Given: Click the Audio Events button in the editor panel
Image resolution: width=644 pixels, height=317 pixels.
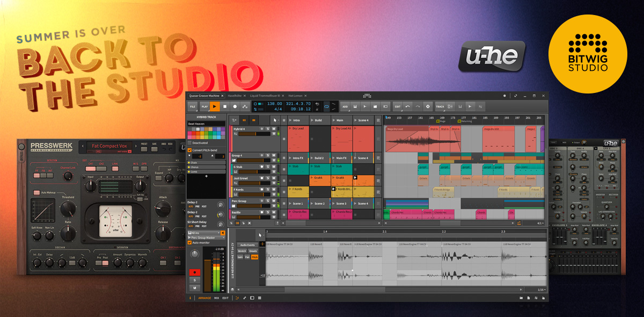Looking at the screenshot, I should point(247,245).
